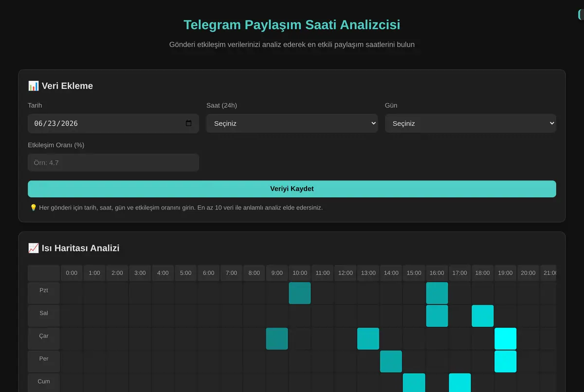Click the 19:00 column header
The image size is (584, 392).
point(506,273)
